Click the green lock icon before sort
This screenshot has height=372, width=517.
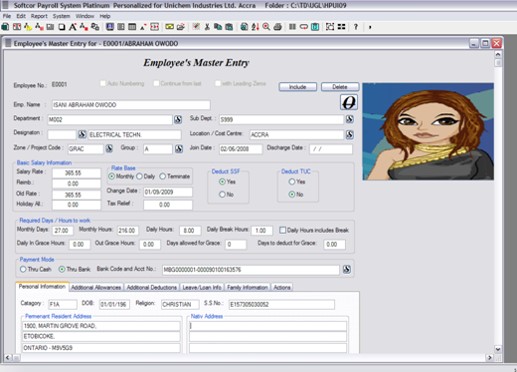(x=244, y=27)
